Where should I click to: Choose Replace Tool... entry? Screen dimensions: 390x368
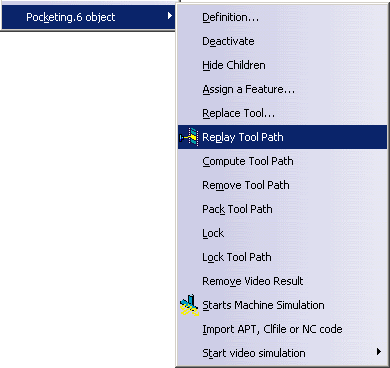239,113
